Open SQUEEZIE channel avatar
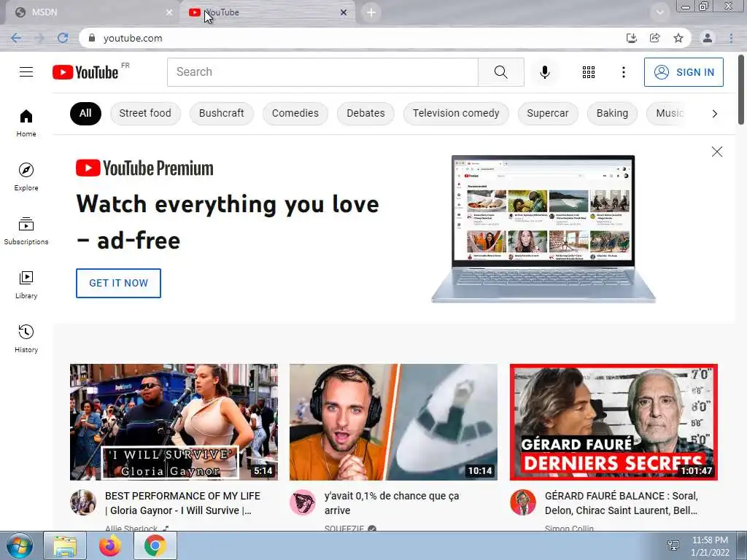Screen dimensions: 747x560 point(303,502)
